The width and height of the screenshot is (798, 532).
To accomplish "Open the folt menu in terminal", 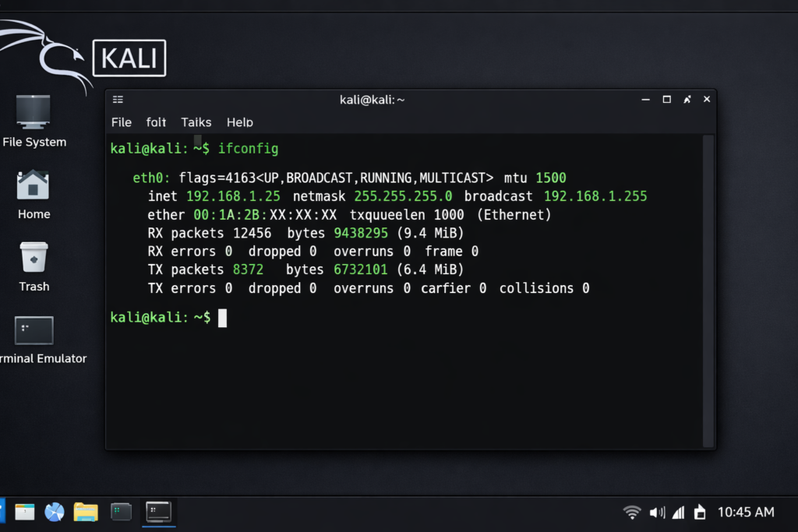I will [x=156, y=122].
